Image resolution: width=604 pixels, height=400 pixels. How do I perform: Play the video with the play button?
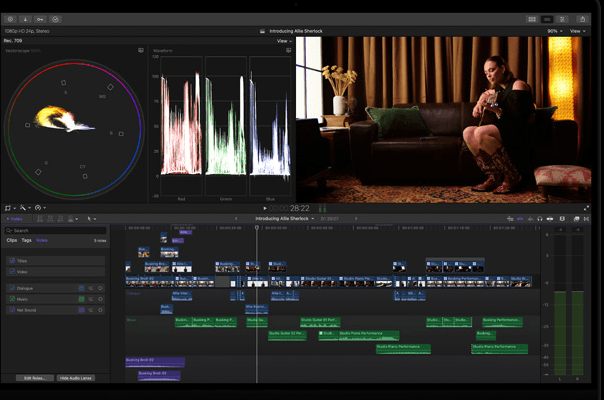(x=265, y=208)
